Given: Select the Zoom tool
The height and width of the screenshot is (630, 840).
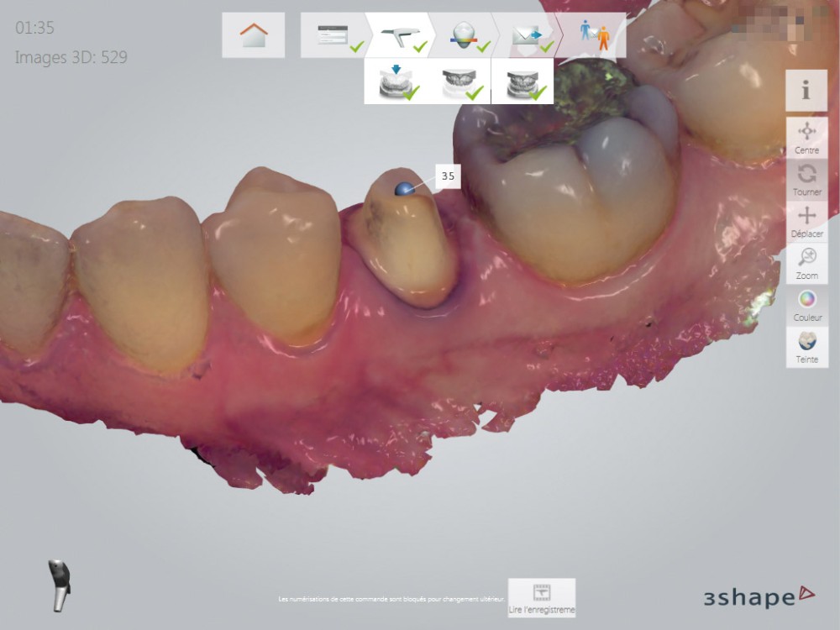Looking at the screenshot, I should click(x=806, y=264).
